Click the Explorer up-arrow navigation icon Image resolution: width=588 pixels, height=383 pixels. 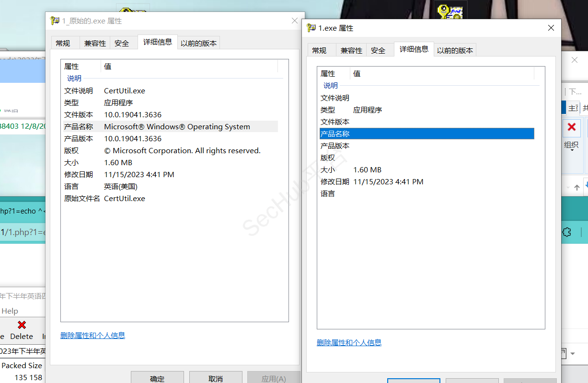pos(577,187)
